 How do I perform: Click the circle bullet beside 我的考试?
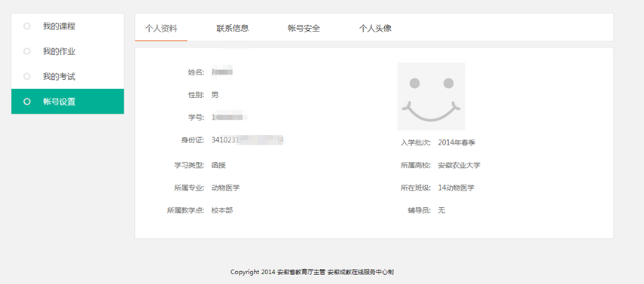point(27,76)
